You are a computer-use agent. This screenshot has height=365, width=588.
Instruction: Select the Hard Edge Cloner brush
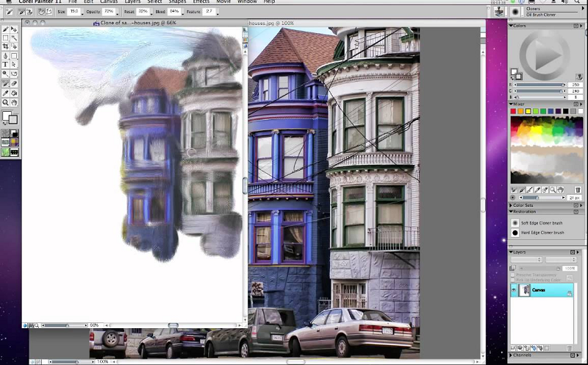(x=543, y=233)
